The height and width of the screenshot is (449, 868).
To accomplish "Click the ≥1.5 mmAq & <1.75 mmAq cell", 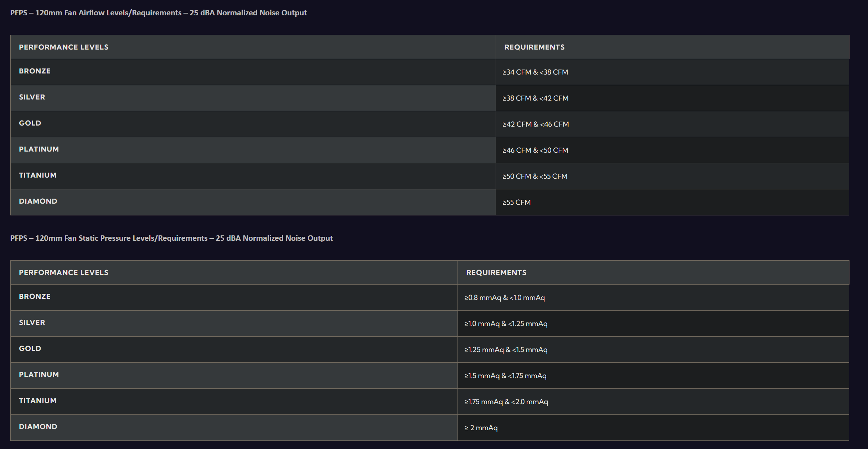I will 505,376.
